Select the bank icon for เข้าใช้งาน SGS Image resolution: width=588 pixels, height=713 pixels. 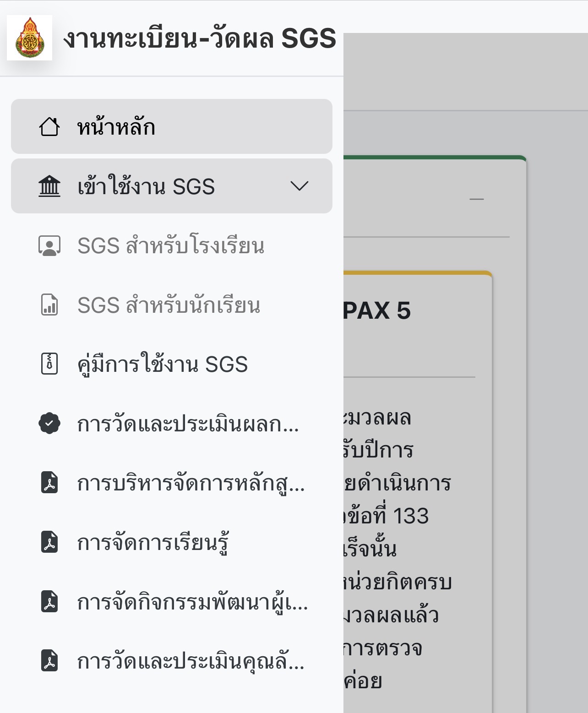pos(50,186)
